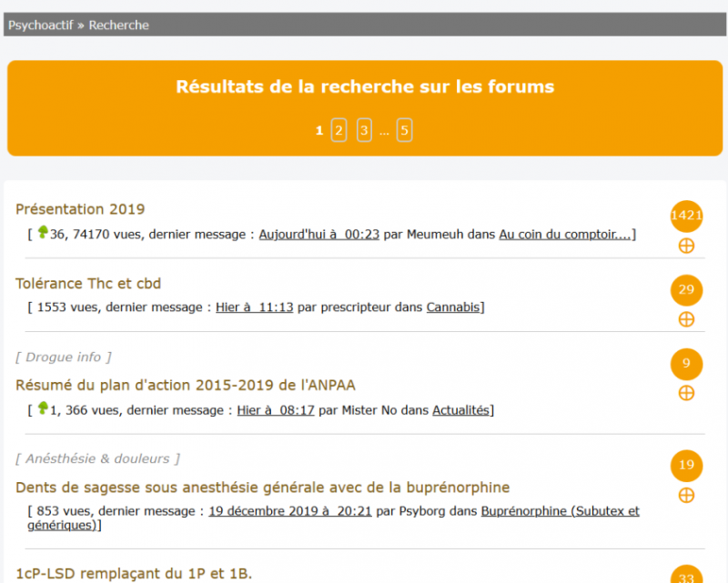Click the orange 29 badge for Tolérance Thc et cbd
This screenshot has height=583, width=728.
pyautogui.click(x=686, y=290)
